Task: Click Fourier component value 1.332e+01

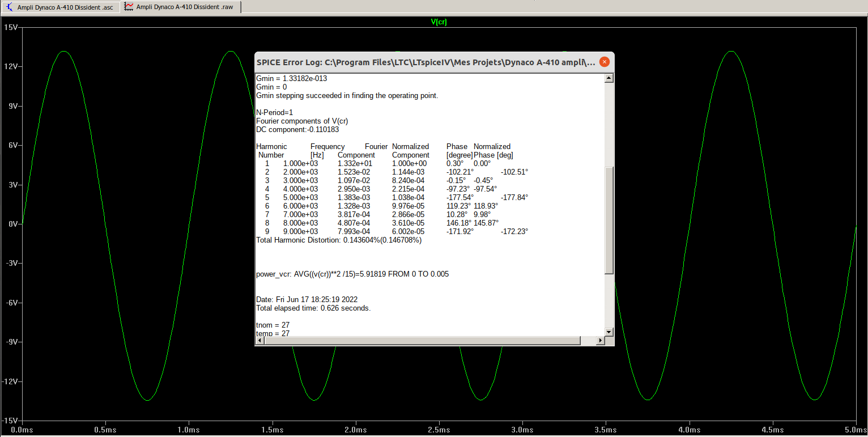Action: pyautogui.click(x=355, y=164)
